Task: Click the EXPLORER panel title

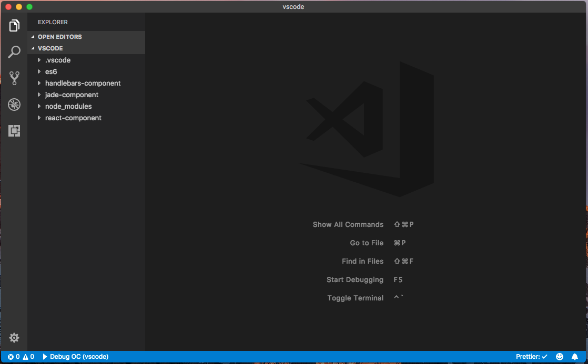Action: click(53, 22)
